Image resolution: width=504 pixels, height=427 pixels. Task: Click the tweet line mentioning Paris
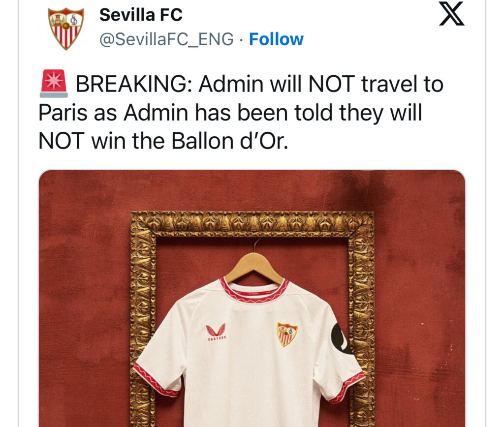[230, 113]
